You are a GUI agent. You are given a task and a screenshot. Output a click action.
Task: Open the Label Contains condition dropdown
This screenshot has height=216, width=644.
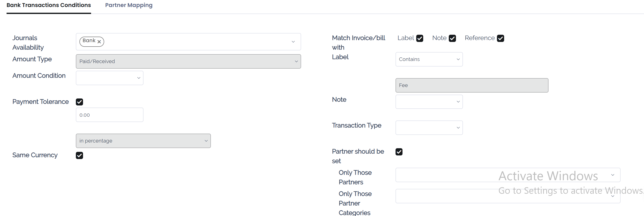point(429,59)
